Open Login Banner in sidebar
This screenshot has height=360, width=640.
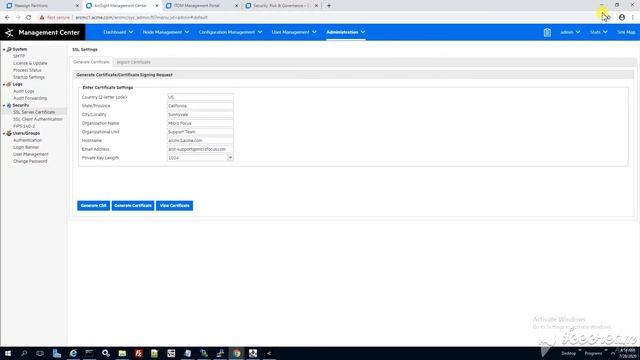click(x=26, y=147)
